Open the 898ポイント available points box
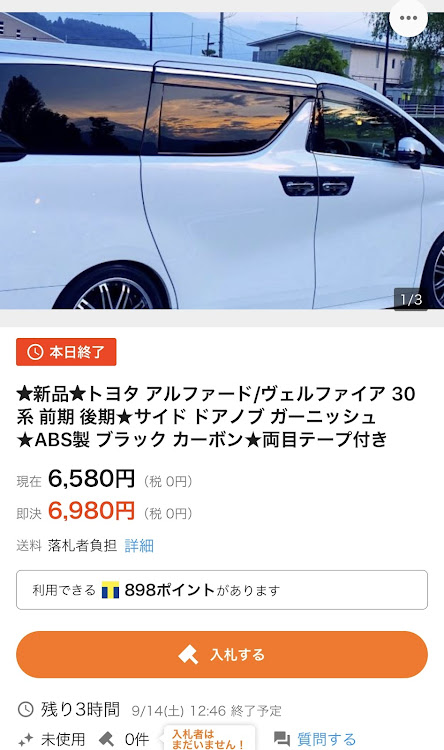The image size is (444, 750). pos(222,590)
